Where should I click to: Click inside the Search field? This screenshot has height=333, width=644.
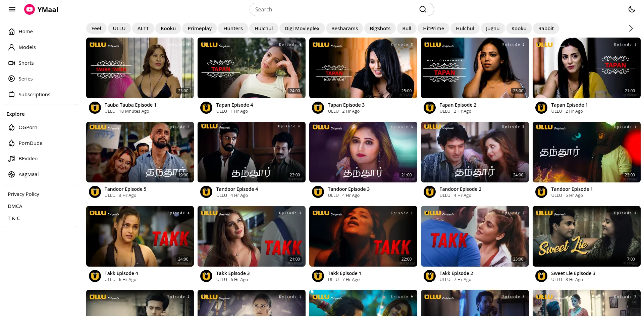point(331,9)
